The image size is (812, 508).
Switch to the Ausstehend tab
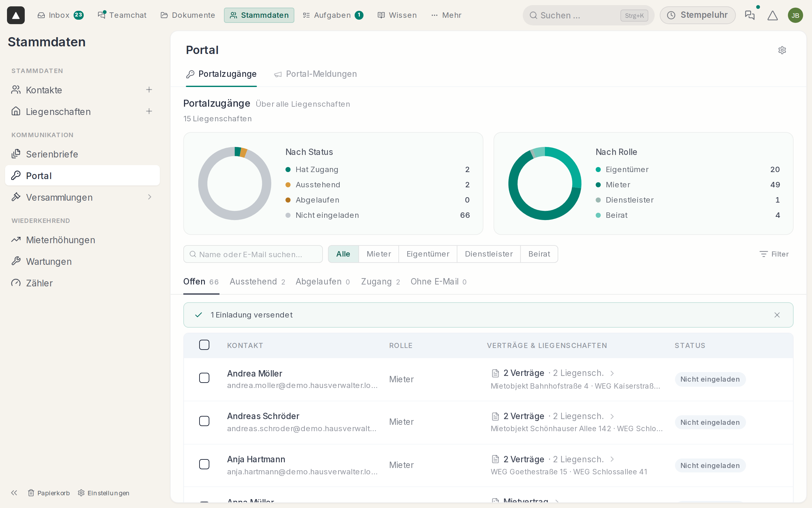point(257,282)
